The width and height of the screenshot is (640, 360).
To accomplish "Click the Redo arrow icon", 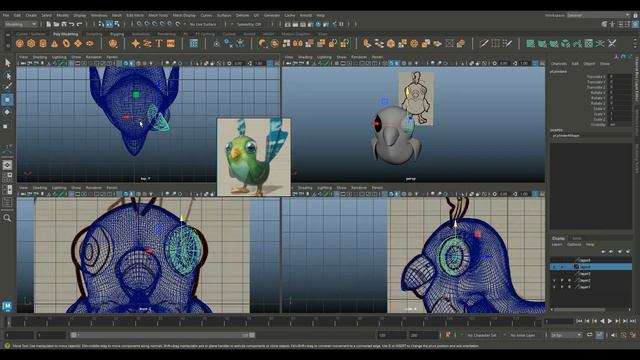I will 80,24.
